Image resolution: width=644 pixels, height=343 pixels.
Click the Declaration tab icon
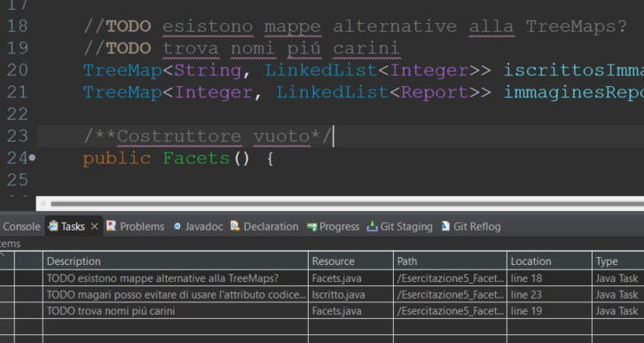[235, 226]
